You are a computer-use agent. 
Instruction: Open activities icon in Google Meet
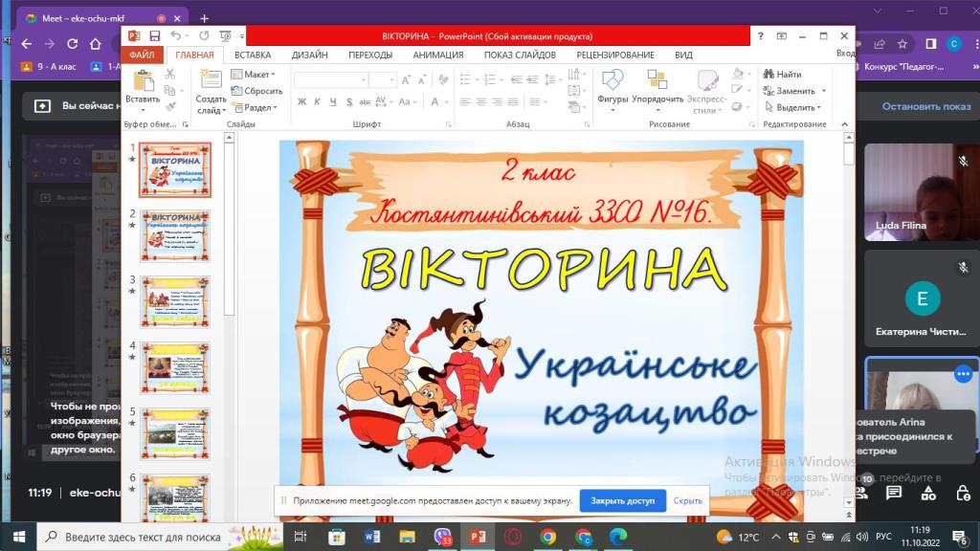tap(928, 493)
